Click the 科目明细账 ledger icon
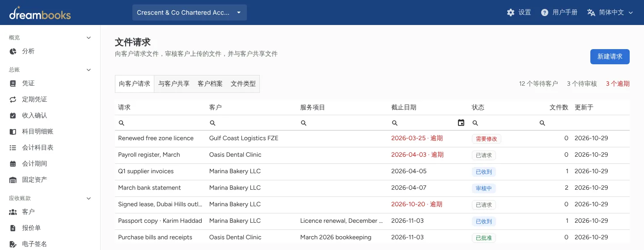644x250 pixels. click(13, 132)
